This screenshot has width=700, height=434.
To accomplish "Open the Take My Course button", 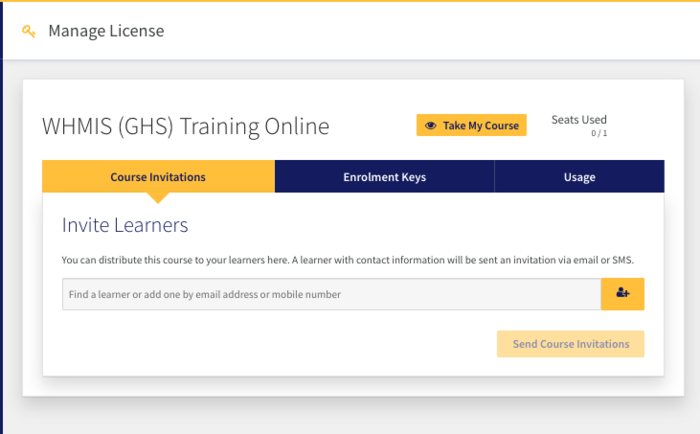I will (x=471, y=125).
